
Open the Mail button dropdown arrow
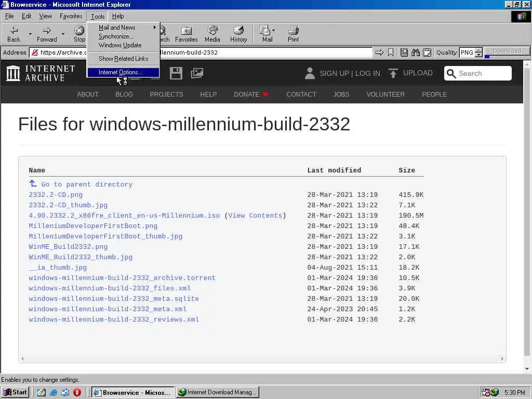click(273, 31)
